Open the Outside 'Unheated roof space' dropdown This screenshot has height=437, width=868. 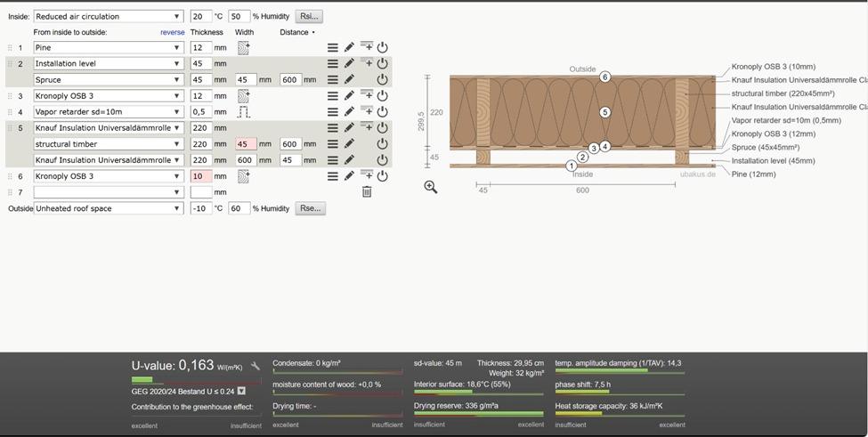coord(109,208)
